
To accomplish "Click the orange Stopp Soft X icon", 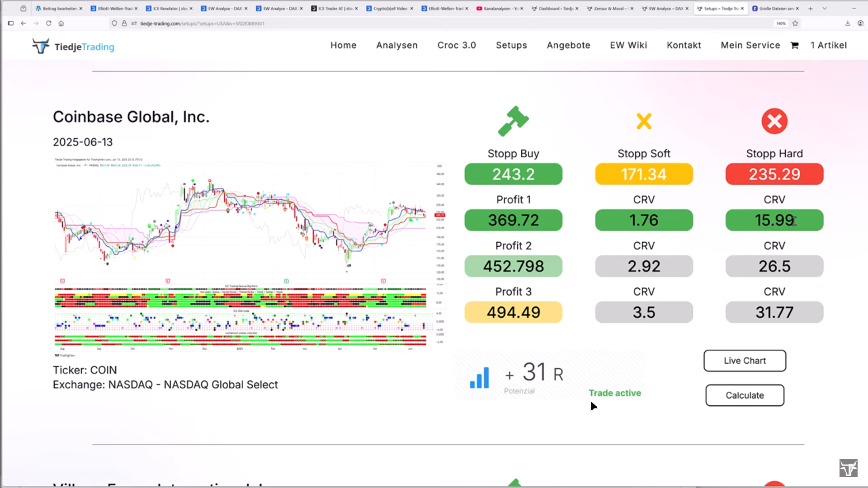I will (644, 121).
